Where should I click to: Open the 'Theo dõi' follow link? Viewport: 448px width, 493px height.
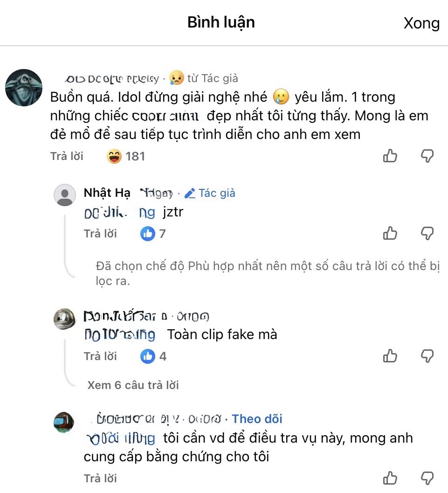tap(257, 418)
